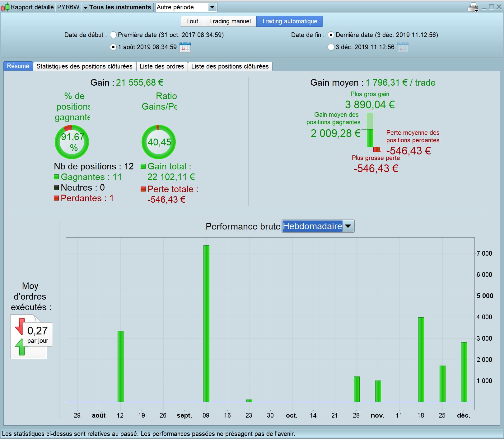This screenshot has width=504, height=440.
Task: Click the winning positions percentage donut chart
Action: point(72,142)
